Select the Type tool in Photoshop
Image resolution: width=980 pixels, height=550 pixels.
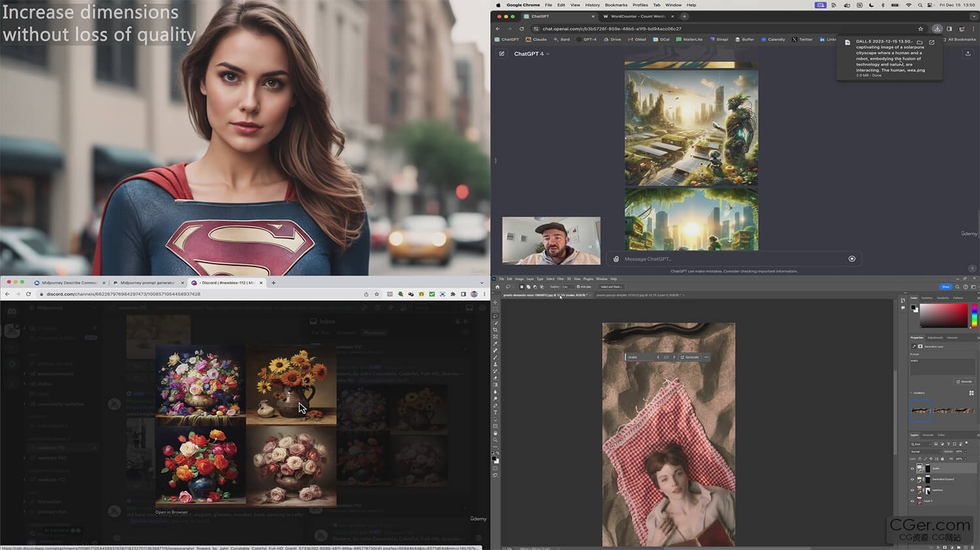pos(495,412)
